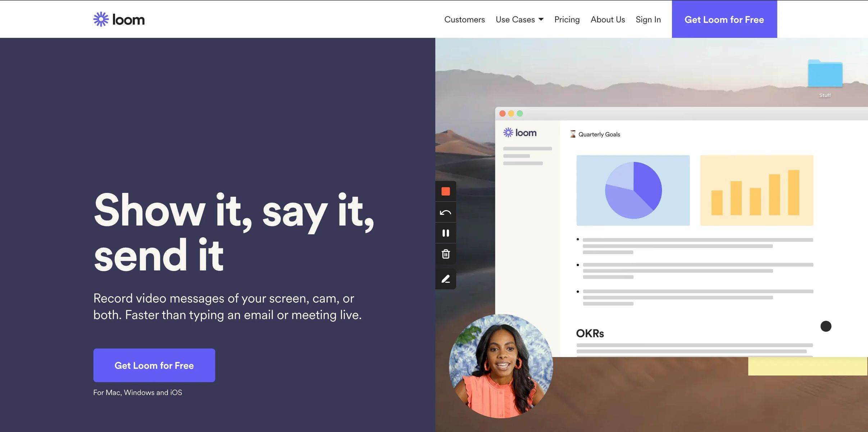Click the hourglass icon beside Quarterly Goals
868x432 pixels.
click(573, 134)
